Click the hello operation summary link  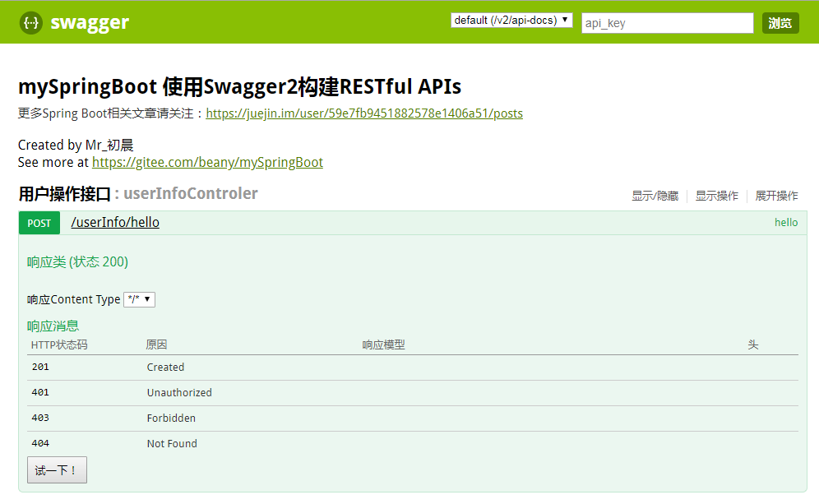point(785,222)
